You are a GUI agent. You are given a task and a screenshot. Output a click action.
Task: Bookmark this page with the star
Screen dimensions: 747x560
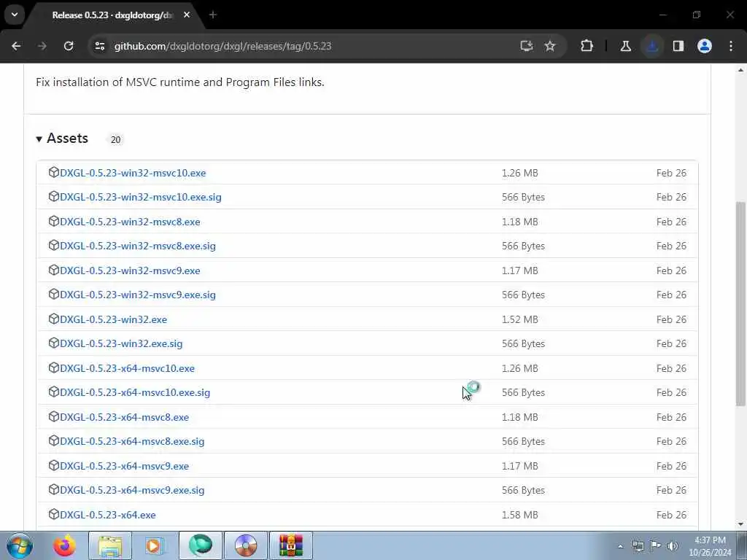point(550,46)
